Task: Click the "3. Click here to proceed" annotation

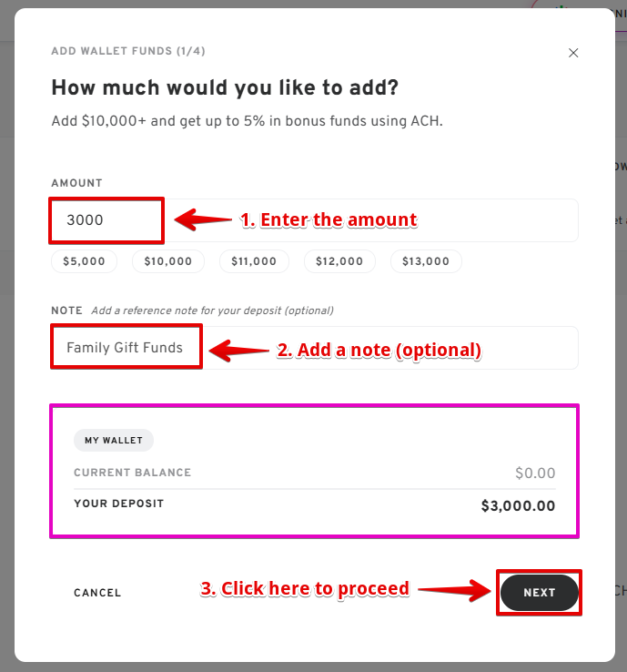Action: pyautogui.click(x=305, y=588)
